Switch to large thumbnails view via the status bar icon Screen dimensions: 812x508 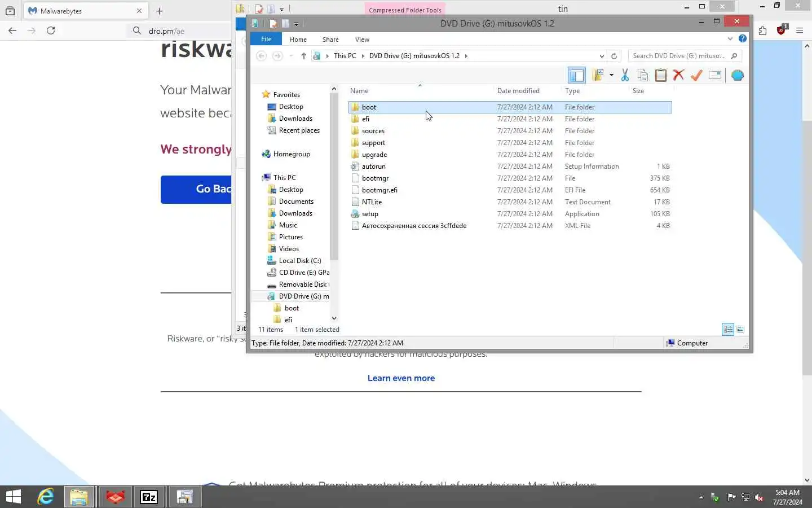(740, 330)
